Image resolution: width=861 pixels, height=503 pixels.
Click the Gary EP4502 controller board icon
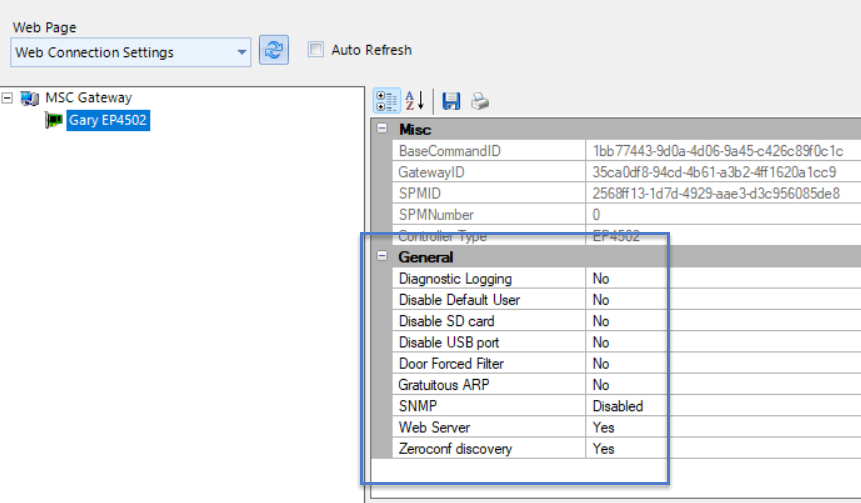(x=53, y=120)
